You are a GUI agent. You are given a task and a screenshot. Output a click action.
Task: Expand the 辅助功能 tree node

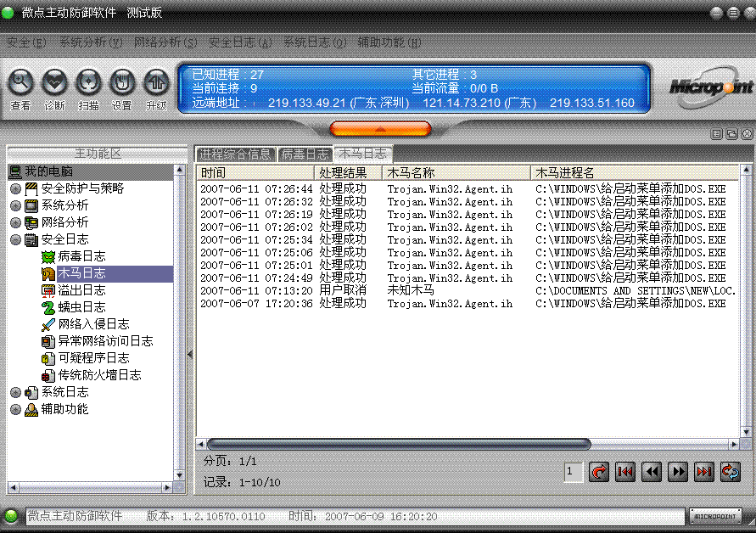[x=15, y=410]
